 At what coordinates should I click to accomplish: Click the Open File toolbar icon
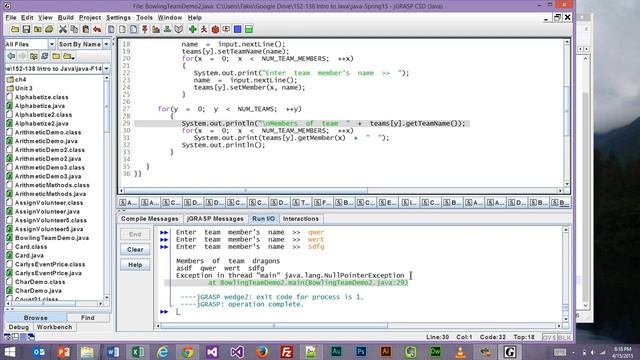pos(15,29)
